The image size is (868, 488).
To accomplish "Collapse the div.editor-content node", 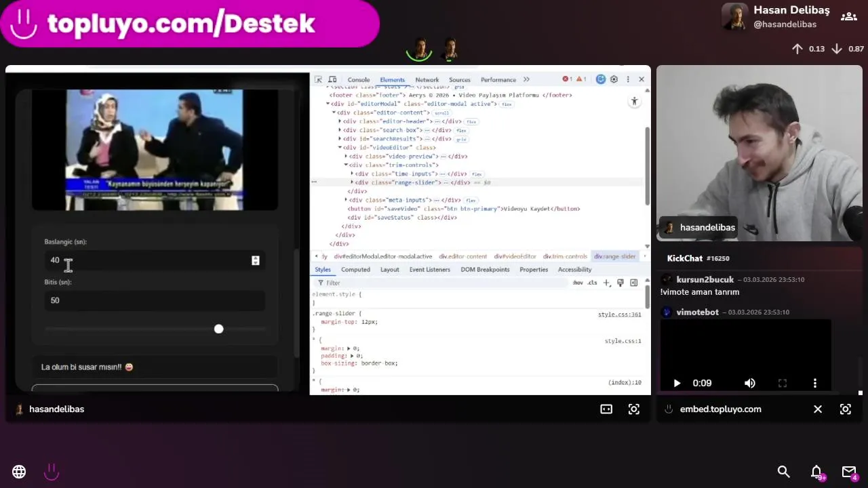I will 334,113.
